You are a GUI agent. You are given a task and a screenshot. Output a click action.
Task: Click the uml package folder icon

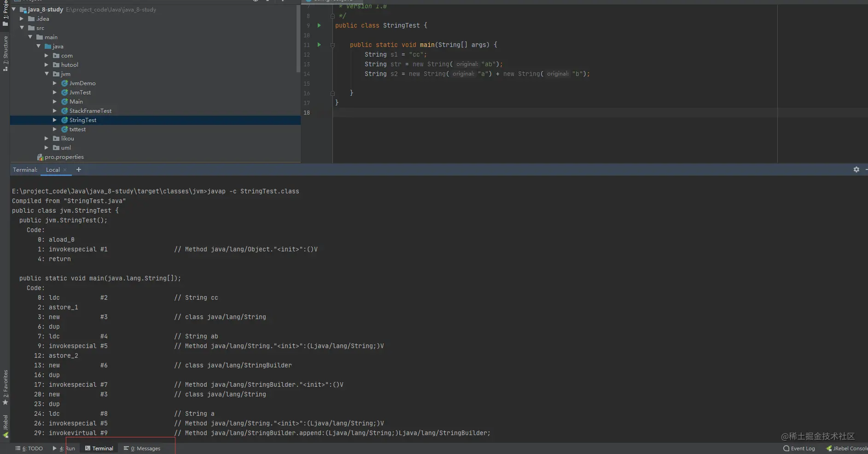(56, 148)
